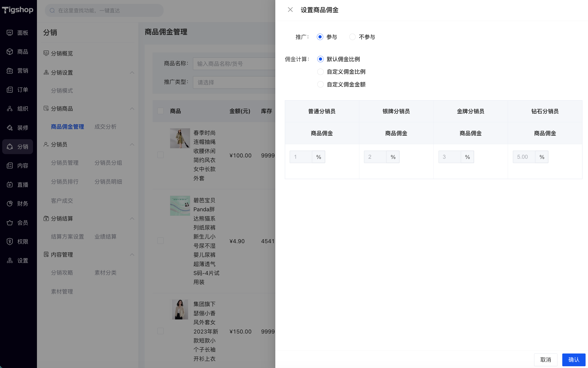Click the 直播 live broadcast icon
Viewport: 588px width, 368px height.
pyautogui.click(x=10, y=184)
